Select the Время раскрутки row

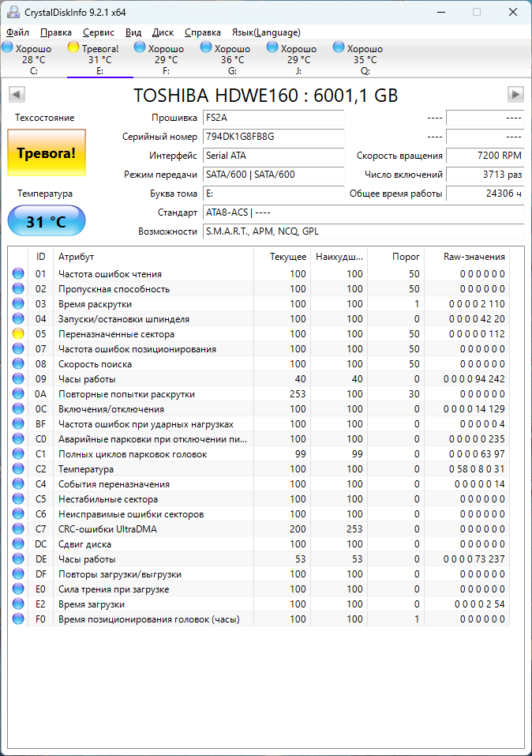point(259,304)
